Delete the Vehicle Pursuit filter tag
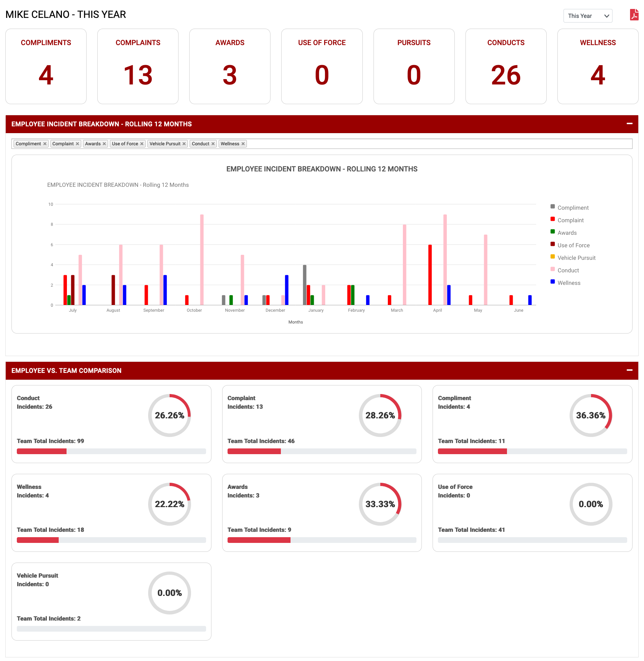644x661 pixels. [184, 144]
